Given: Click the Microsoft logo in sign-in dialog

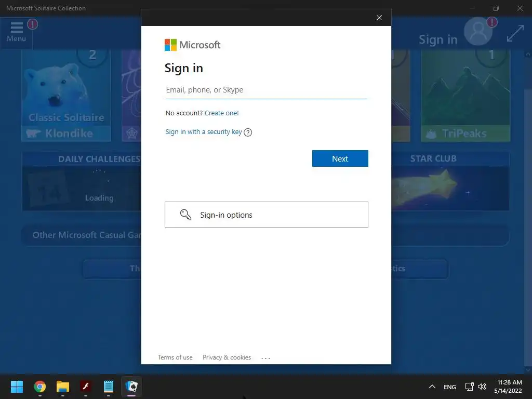Looking at the screenshot, I should (x=192, y=45).
